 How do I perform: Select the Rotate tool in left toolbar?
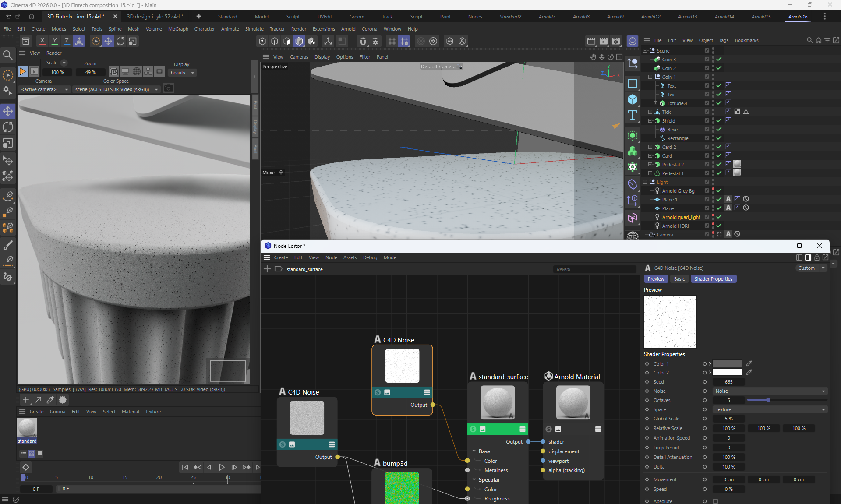8,127
